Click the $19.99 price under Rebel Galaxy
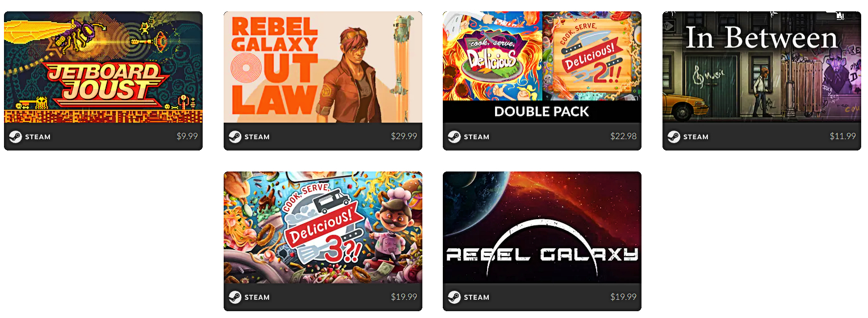This screenshot has height=318, width=868. click(623, 297)
